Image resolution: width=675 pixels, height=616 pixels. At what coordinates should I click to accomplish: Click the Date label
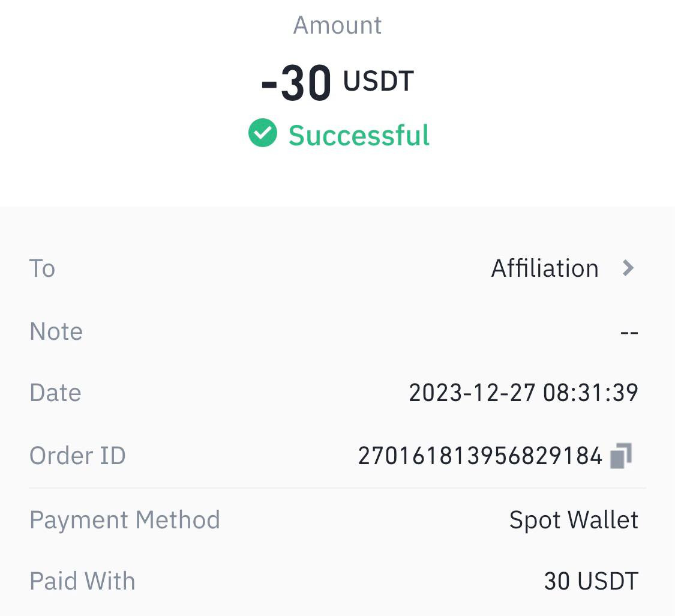[x=56, y=393]
